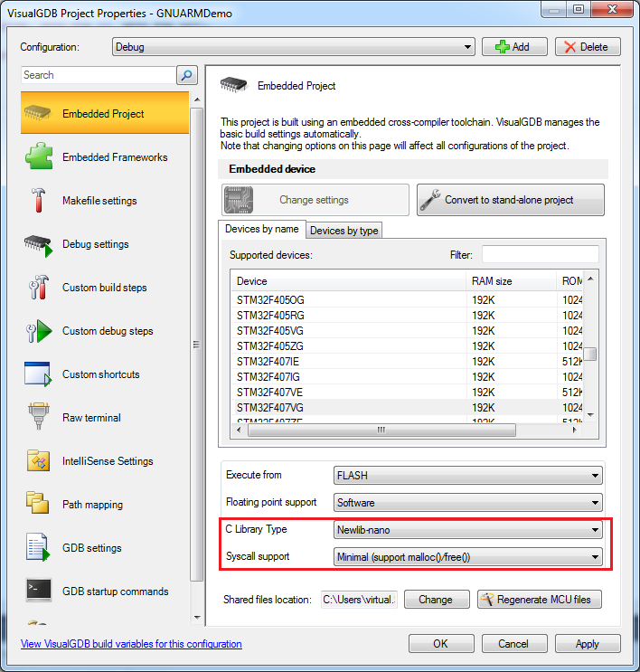Click the IntelliSense Settings folder icon
Viewport: 640px width, 672px height.
[x=38, y=460]
